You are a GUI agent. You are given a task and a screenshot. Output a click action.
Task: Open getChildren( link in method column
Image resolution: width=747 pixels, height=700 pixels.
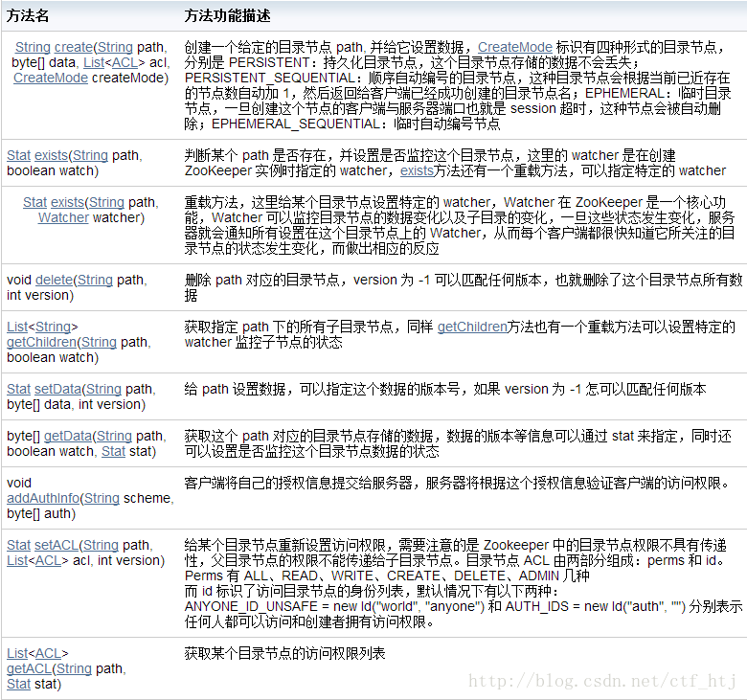pos(43,342)
